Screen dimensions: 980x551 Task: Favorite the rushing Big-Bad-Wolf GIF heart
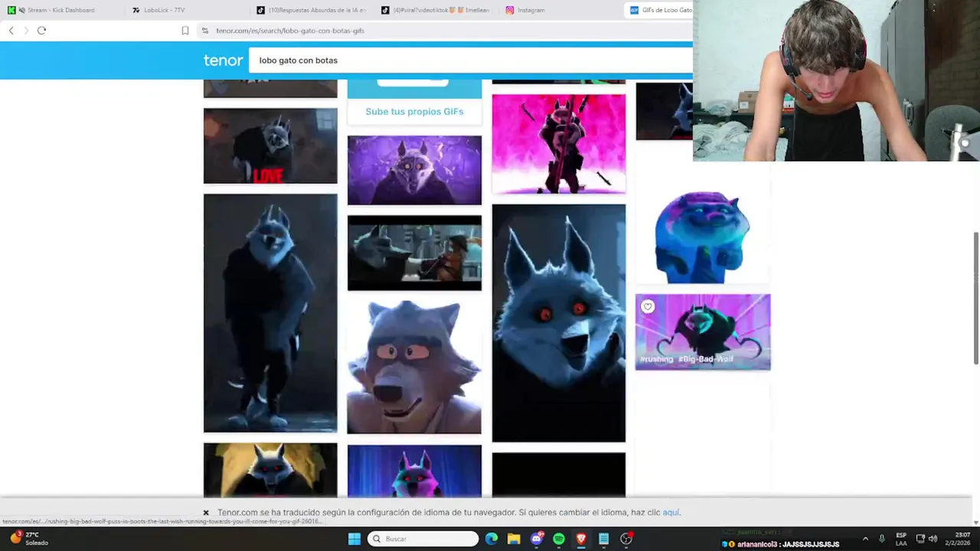pyautogui.click(x=648, y=307)
